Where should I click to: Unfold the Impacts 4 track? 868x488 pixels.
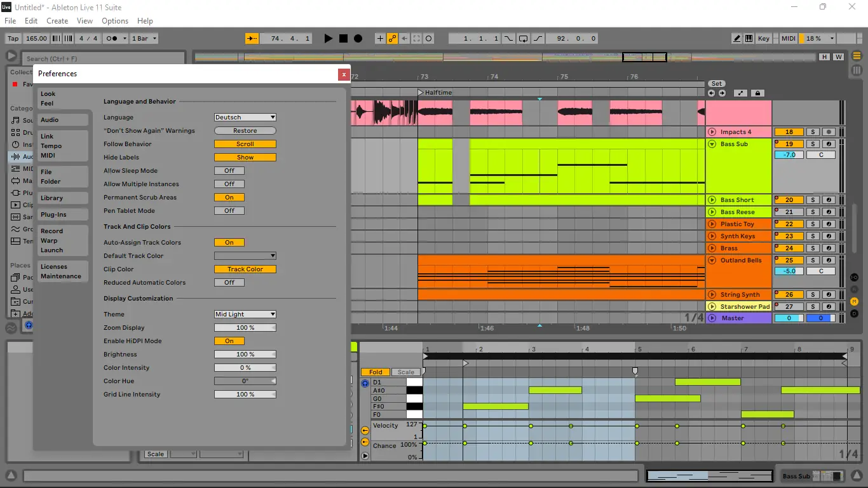click(712, 132)
